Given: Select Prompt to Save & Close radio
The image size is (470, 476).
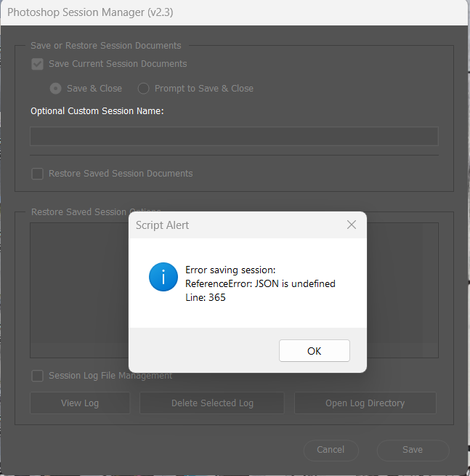Looking at the screenshot, I should 143,89.
